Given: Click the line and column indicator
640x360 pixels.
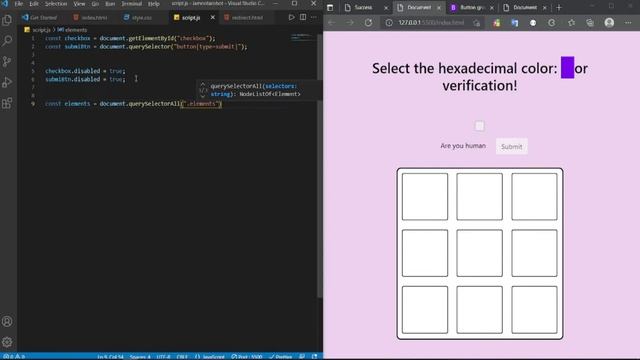Looking at the screenshot, I should pos(110,356).
